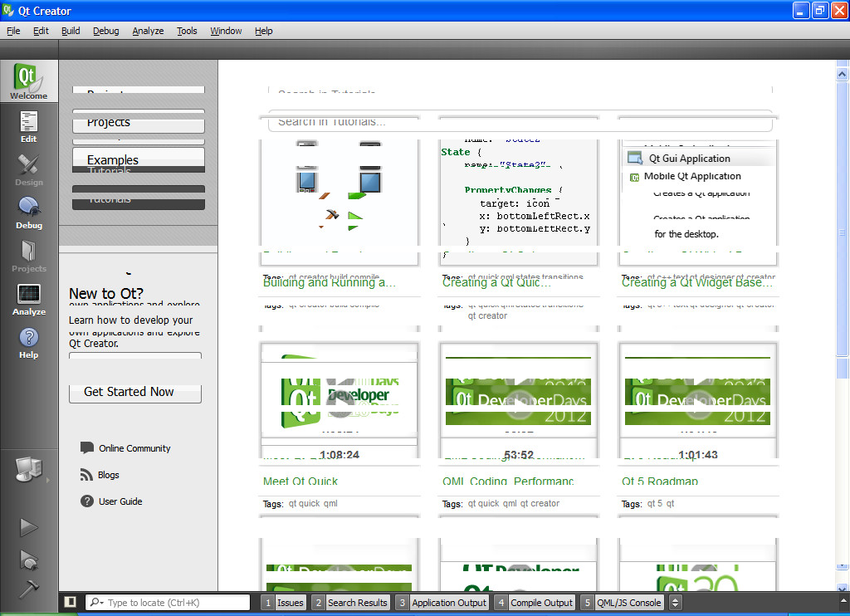The width and height of the screenshot is (850, 616).
Task: Open the Blogs link
Action: pos(109,475)
